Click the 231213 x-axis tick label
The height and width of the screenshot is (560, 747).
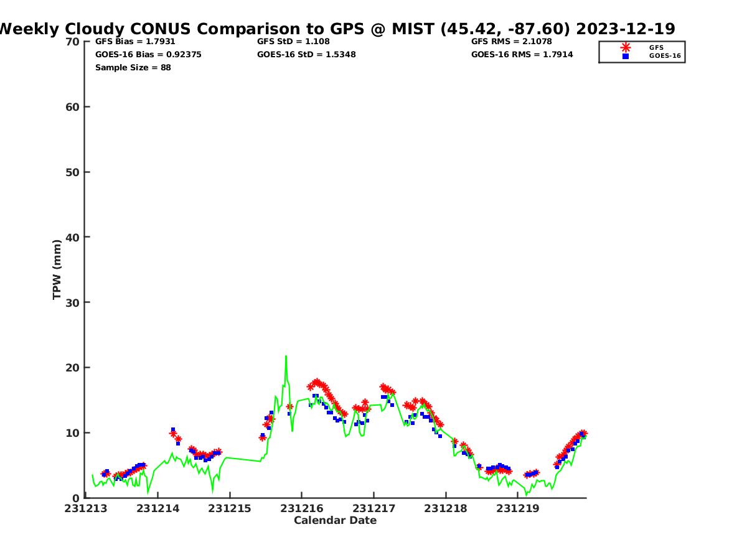(86, 508)
